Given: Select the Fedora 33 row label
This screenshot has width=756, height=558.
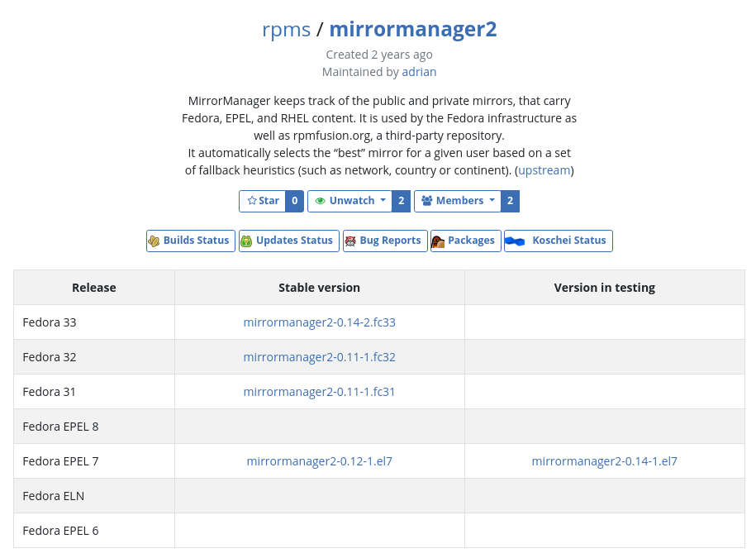Looking at the screenshot, I should coord(50,322).
